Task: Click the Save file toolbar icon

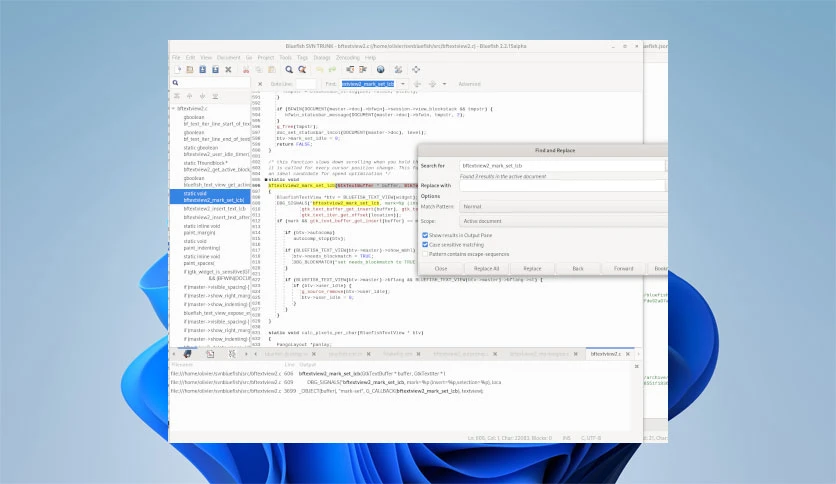Action: pos(203,70)
